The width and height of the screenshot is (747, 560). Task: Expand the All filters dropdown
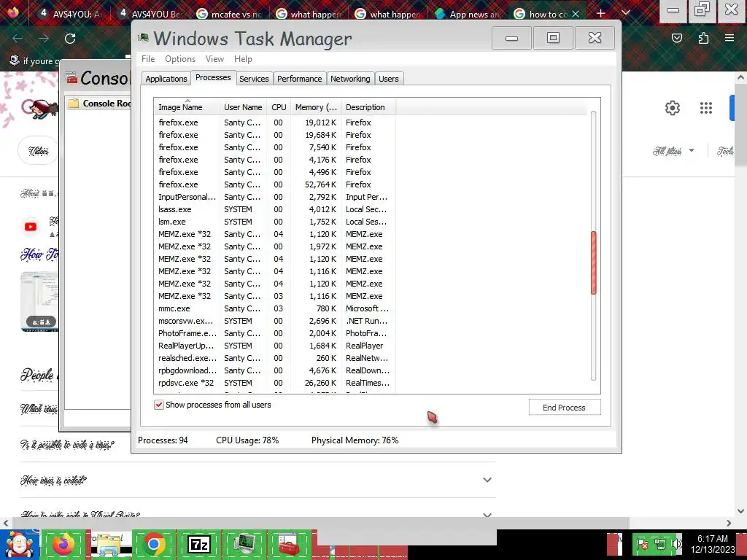(x=673, y=151)
